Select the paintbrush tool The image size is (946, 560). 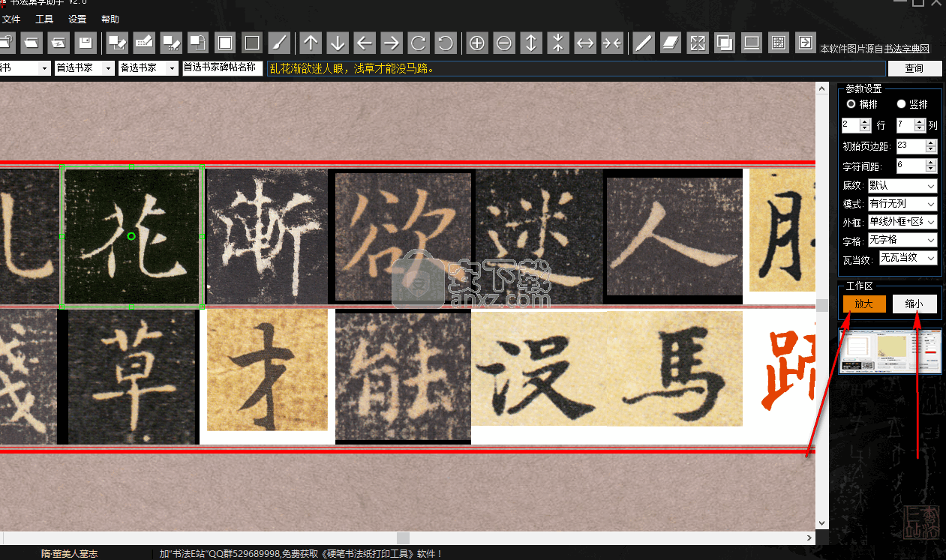click(x=279, y=42)
